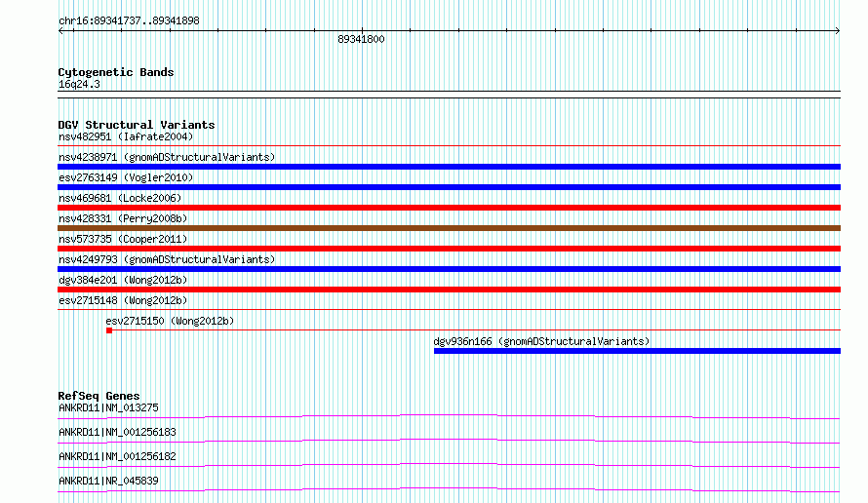This screenshot has width=868, height=503.
Task: Click the red bar of dgv384e201
Action: tap(449, 290)
